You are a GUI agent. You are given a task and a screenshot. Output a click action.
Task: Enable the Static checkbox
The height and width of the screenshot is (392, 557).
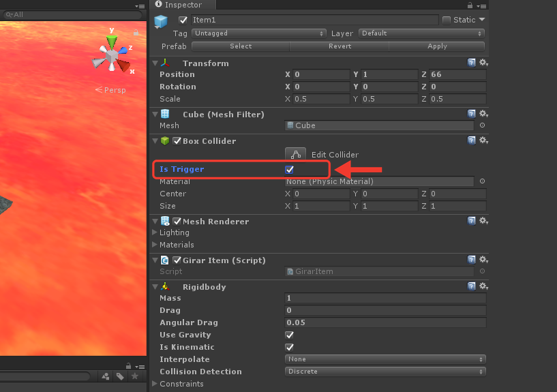point(447,20)
